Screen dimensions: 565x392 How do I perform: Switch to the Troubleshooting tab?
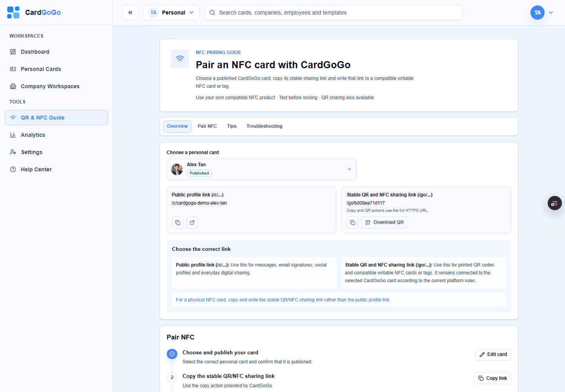(264, 126)
